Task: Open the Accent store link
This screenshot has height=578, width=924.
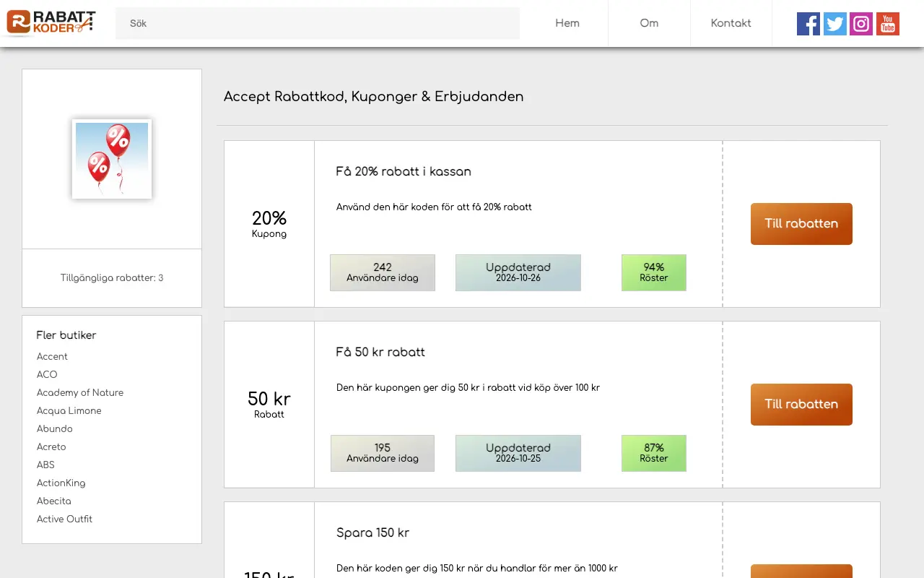Action: 52,357
